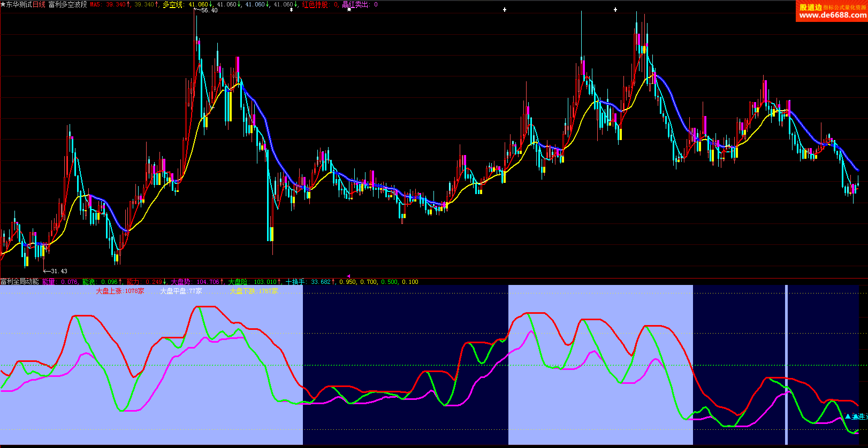
Task: Open the 富利全局动能 indicator title
Action: (20, 282)
